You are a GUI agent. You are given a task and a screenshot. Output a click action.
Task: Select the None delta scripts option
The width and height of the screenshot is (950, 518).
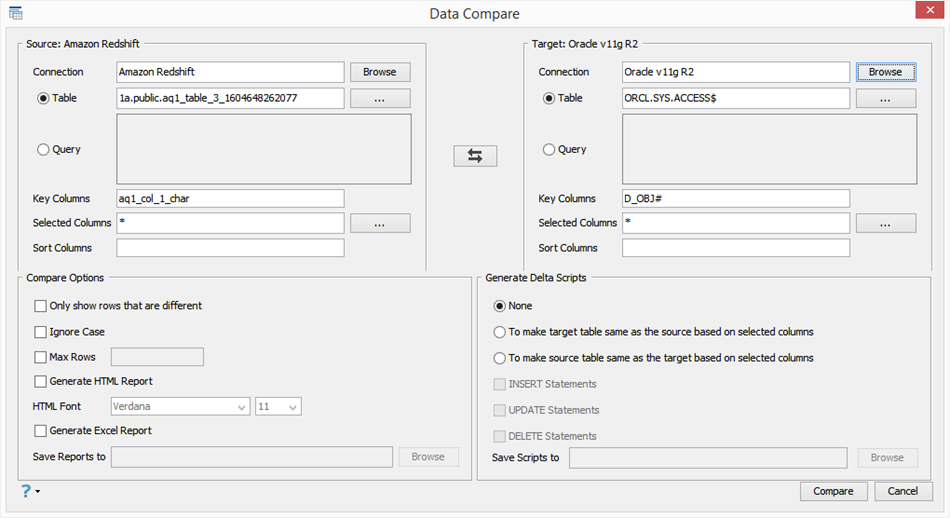pyautogui.click(x=499, y=306)
